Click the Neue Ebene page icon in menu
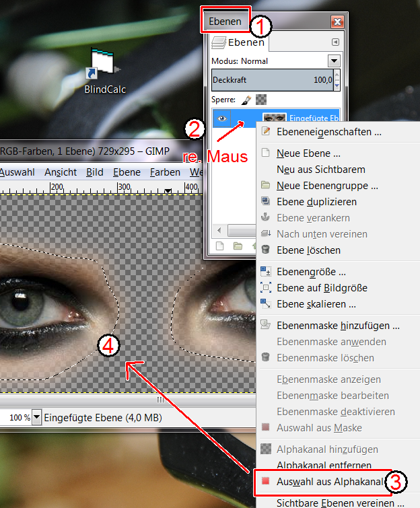The width and height of the screenshot is (420, 508). click(265, 153)
